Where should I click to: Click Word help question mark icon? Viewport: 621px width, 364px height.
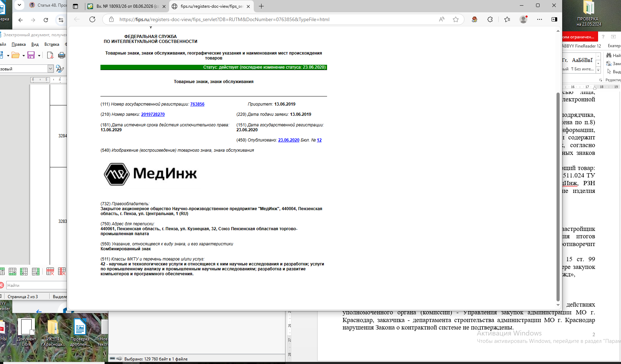point(603,37)
